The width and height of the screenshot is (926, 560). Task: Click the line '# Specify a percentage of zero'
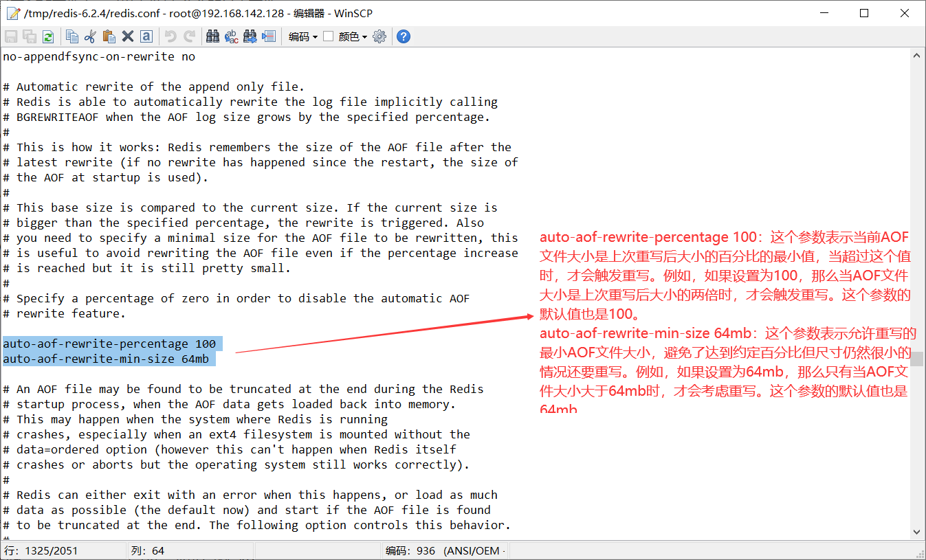pos(236,298)
